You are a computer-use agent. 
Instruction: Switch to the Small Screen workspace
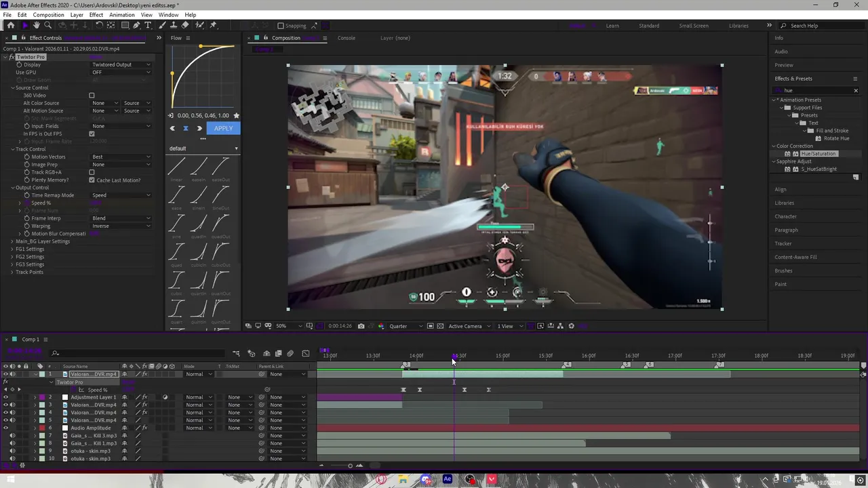click(694, 26)
